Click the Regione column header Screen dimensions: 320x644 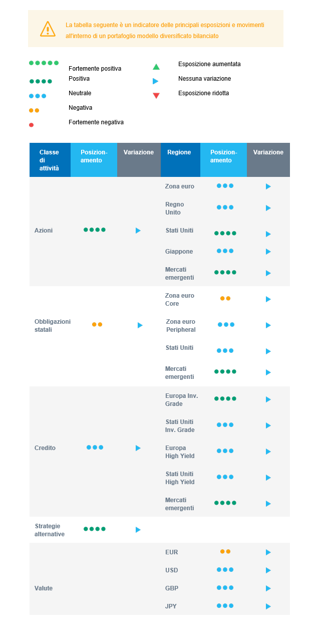(x=179, y=152)
